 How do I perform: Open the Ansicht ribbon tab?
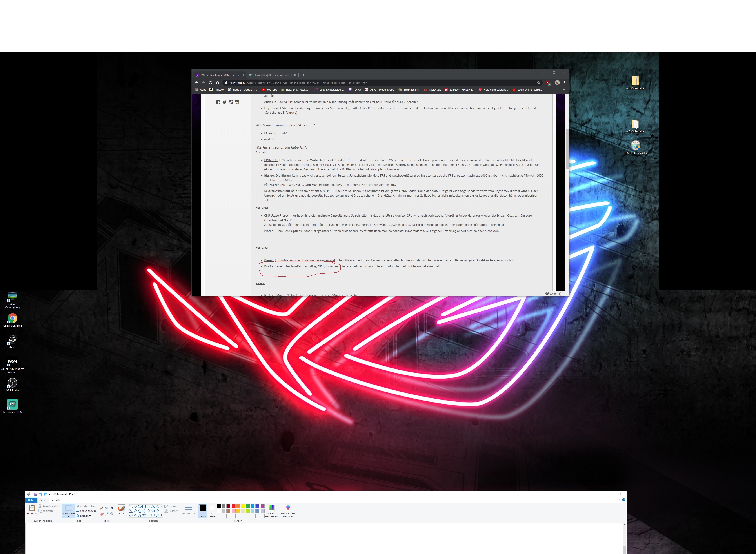pos(56,500)
